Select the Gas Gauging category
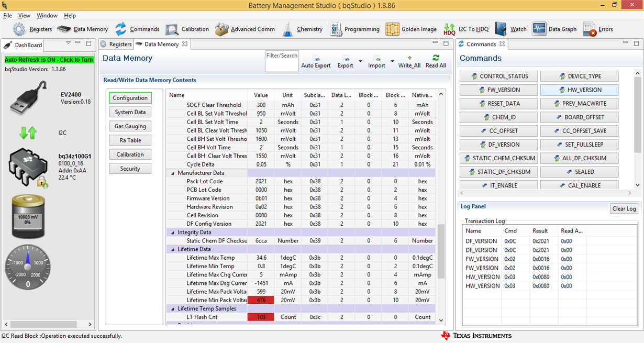Screen dimensions: 644x343 coord(130,126)
